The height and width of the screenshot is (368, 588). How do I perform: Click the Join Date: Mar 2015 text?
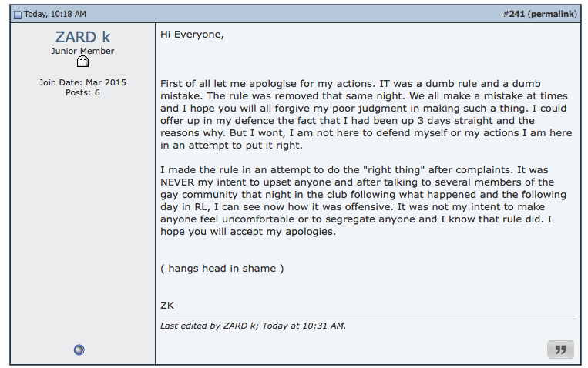point(82,82)
